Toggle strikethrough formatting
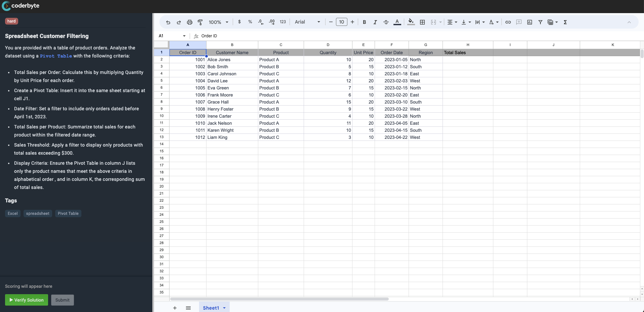Screen dimensions: 644x312 pyautogui.click(x=386, y=22)
